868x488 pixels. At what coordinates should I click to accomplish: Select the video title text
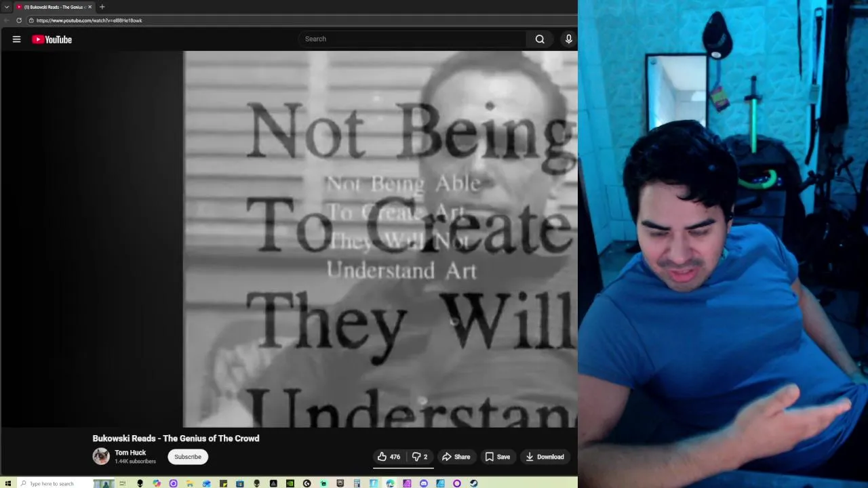point(176,439)
